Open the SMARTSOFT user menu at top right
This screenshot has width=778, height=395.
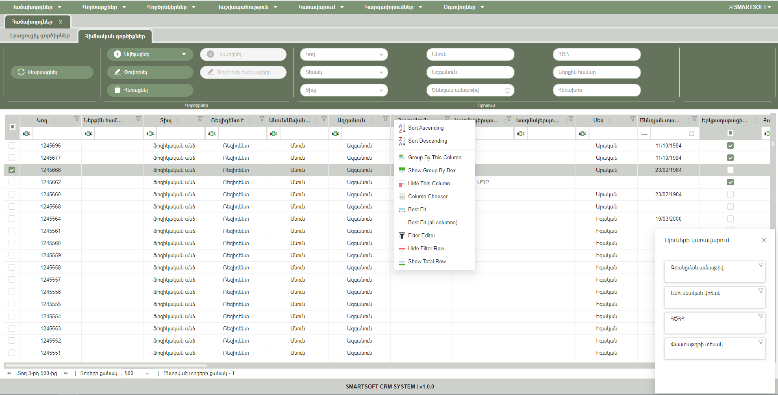pyautogui.click(x=750, y=7)
